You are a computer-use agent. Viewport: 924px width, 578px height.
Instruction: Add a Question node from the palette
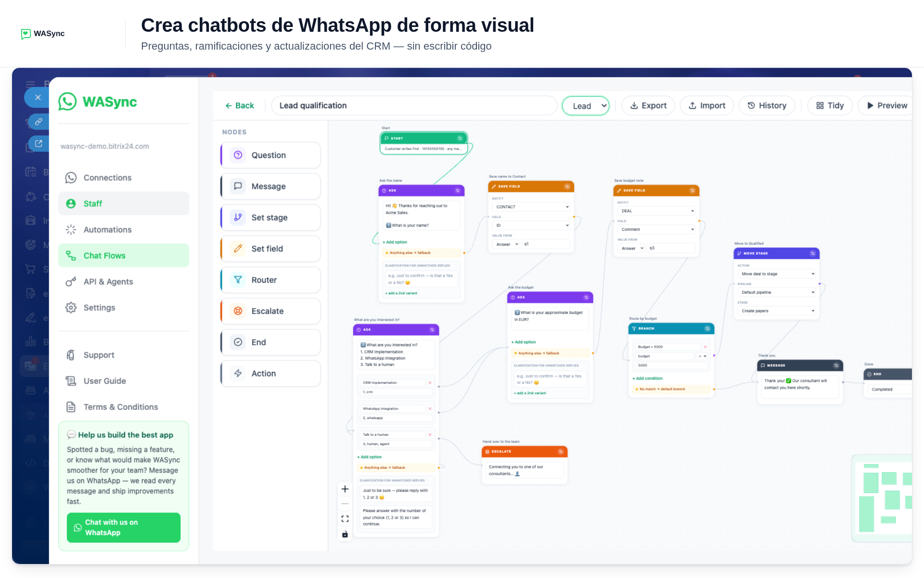click(270, 155)
